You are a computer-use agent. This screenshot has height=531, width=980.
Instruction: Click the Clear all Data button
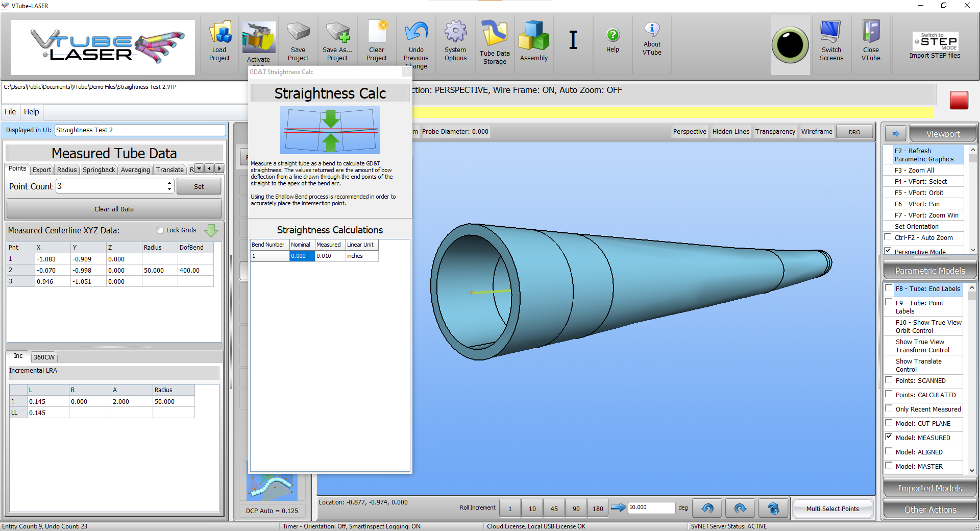pos(114,209)
